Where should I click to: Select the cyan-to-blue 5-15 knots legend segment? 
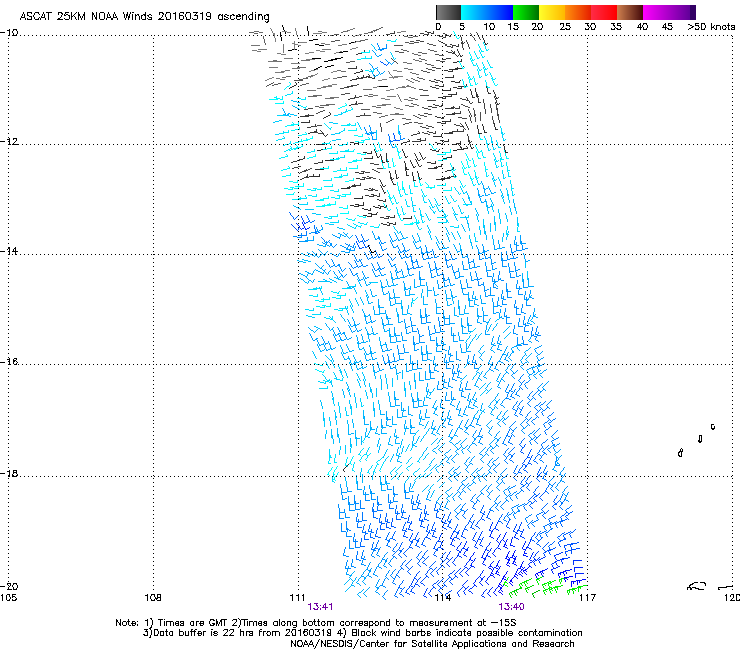point(487,12)
